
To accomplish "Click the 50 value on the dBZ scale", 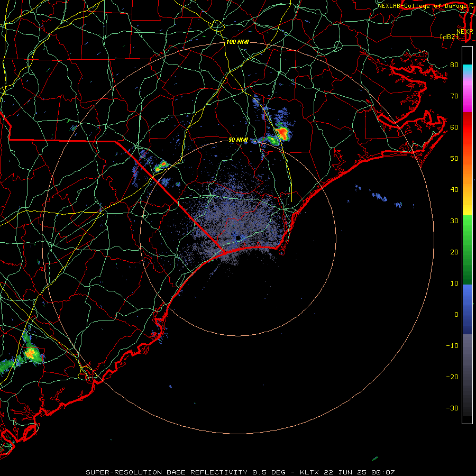I will [454, 159].
